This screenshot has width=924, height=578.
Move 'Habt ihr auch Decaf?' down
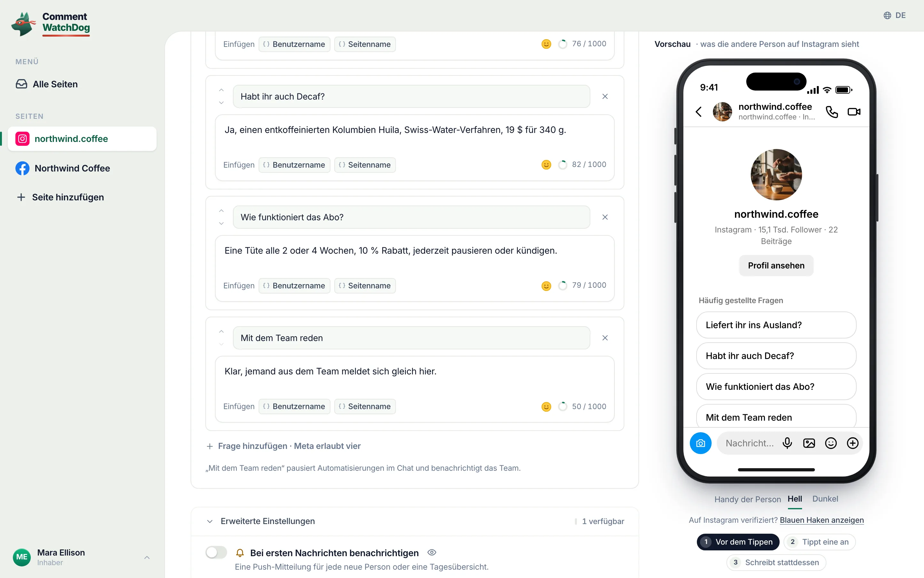221,102
